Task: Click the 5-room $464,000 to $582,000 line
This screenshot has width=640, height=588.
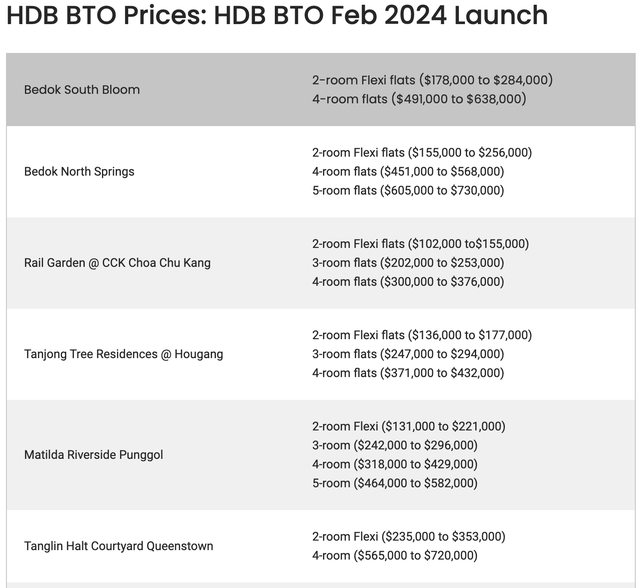Action: click(395, 483)
